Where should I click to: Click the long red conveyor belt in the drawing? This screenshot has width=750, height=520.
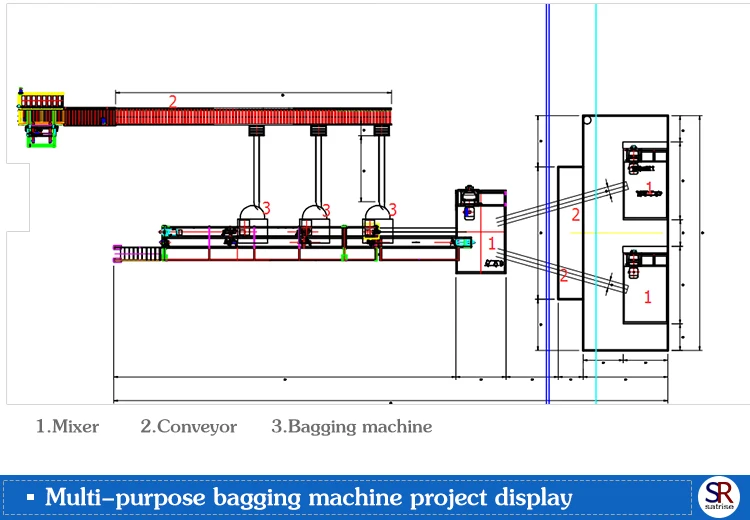(253, 117)
